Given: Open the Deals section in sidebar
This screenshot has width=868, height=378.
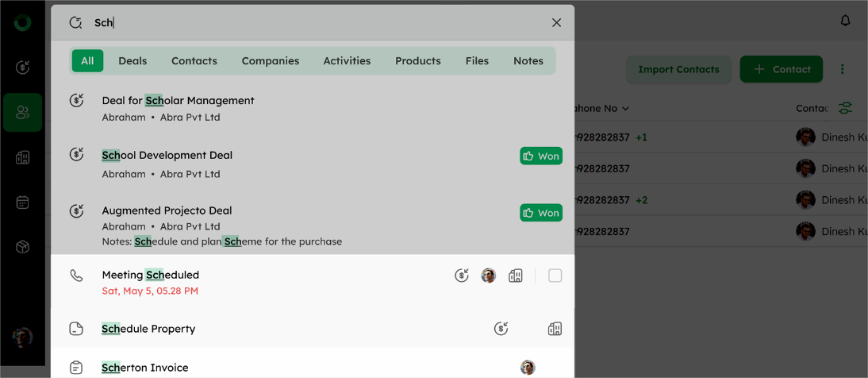Looking at the screenshot, I should point(22,67).
